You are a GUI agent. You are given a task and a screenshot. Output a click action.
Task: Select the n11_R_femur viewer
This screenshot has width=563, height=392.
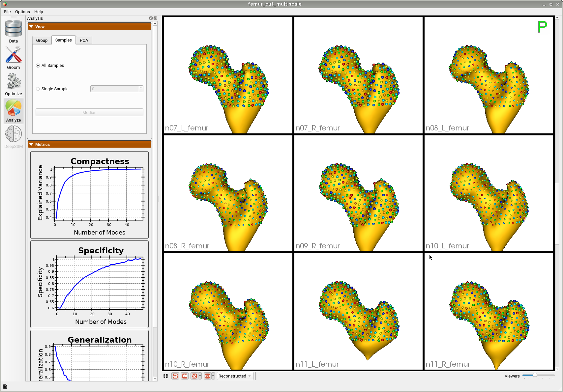(489, 311)
